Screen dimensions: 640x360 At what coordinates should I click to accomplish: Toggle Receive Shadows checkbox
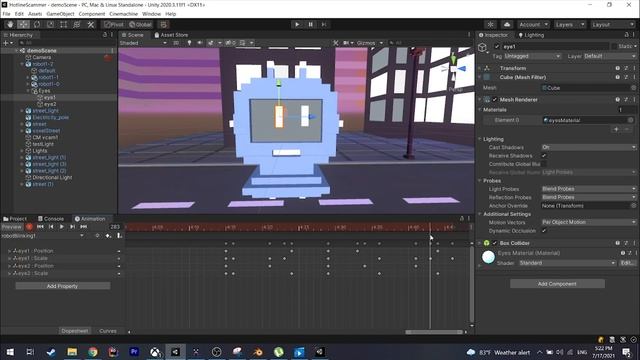click(544, 156)
